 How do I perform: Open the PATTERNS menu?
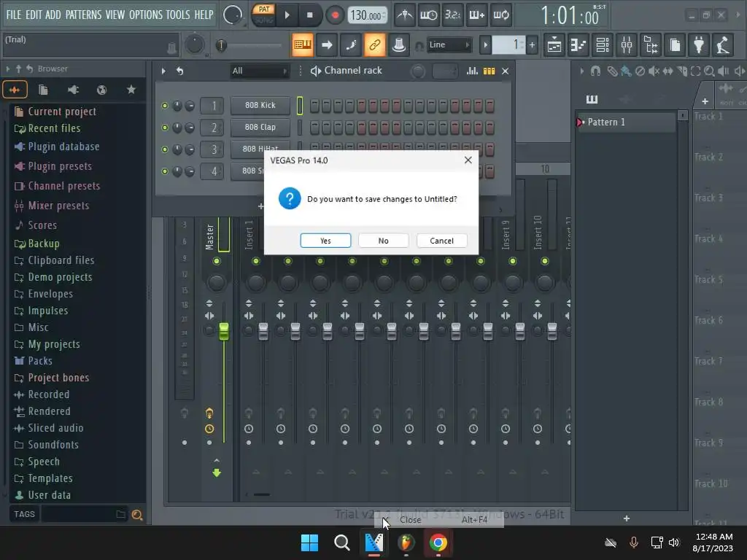[83, 15]
